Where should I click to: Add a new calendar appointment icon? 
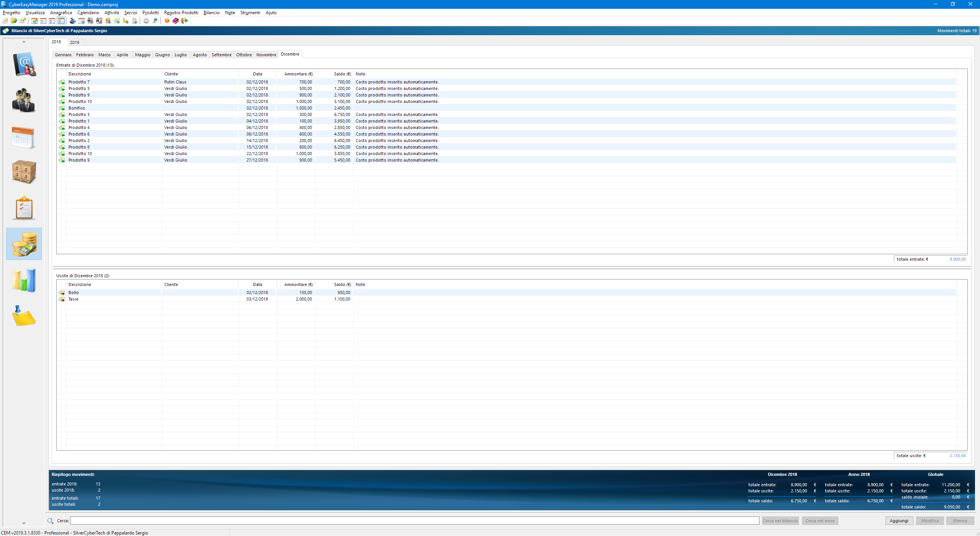click(82, 21)
